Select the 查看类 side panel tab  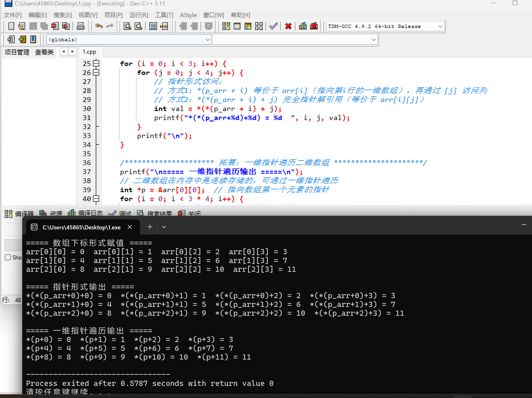coord(44,52)
